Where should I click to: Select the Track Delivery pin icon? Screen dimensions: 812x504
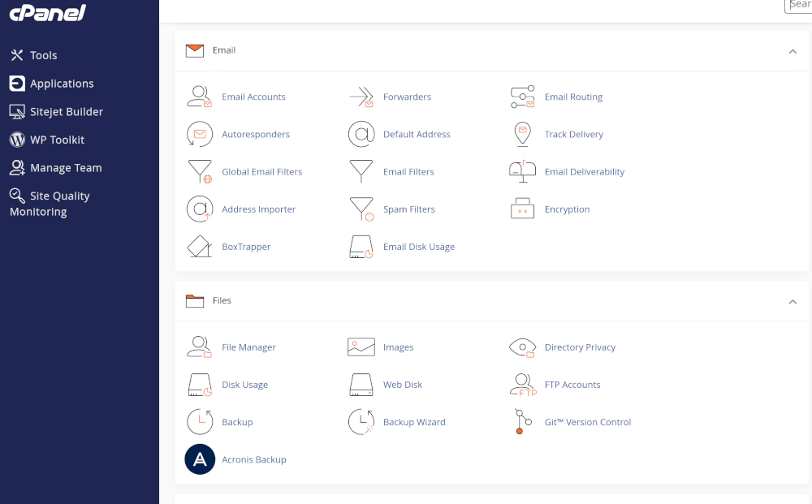[522, 134]
